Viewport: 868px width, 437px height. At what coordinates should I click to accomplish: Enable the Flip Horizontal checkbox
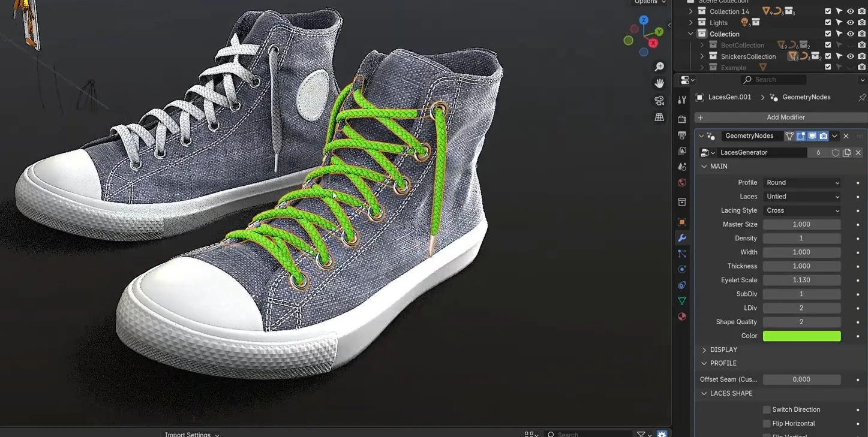pyautogui.click(x=767, y=423)
